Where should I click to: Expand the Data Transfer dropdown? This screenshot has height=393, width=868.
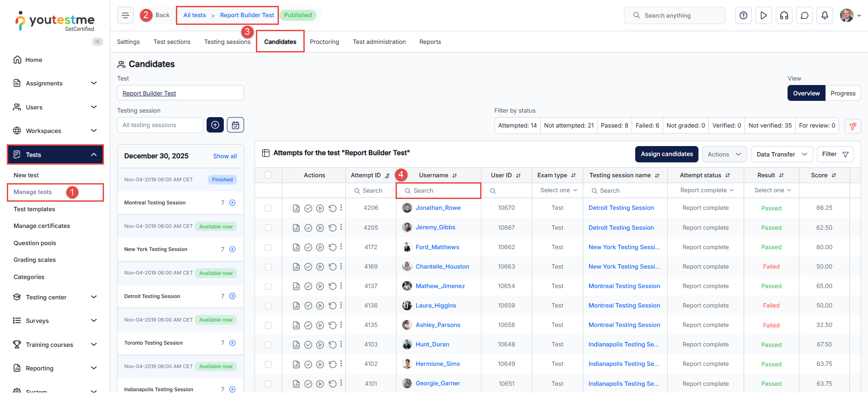(781, 154)
